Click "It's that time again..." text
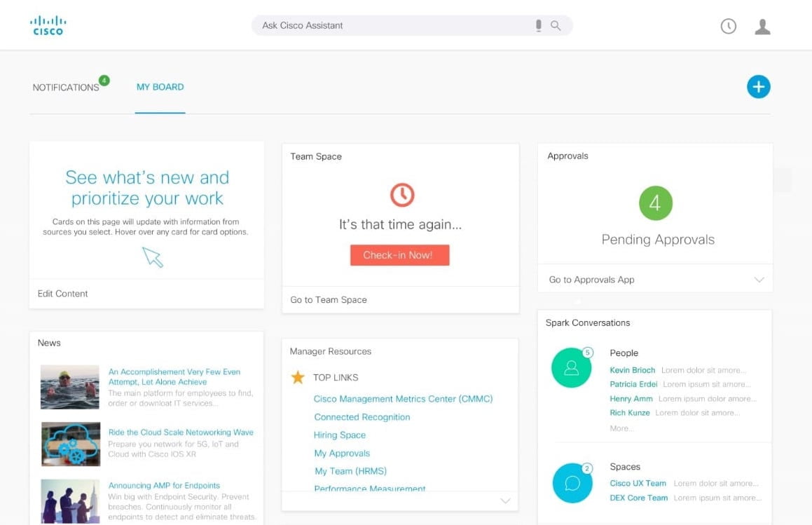The height and width of the screenshot is (525, 812). coord(400,224)
